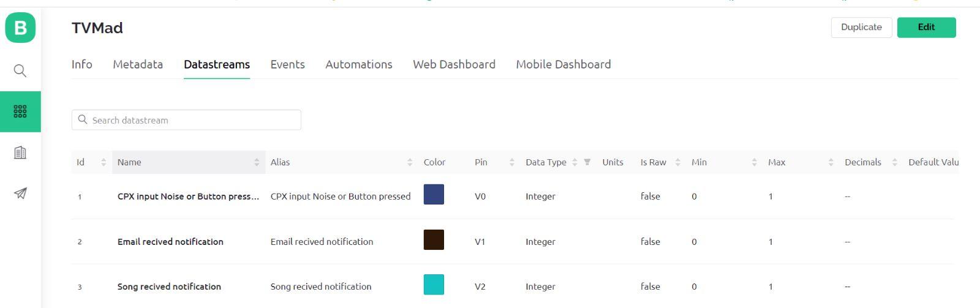The width and height of the screenshot is (980, 308).
Task: Click the green Edit button
Action: pyautogui.click(x=926, y=28)
